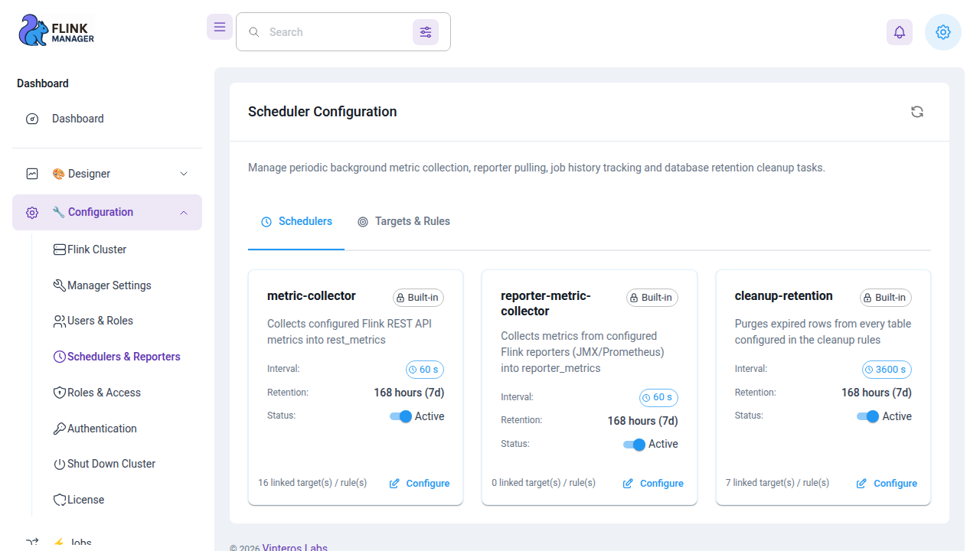
Task: Click the "16 linked target(s) / rule(s)" text
Action: point(312,483)
